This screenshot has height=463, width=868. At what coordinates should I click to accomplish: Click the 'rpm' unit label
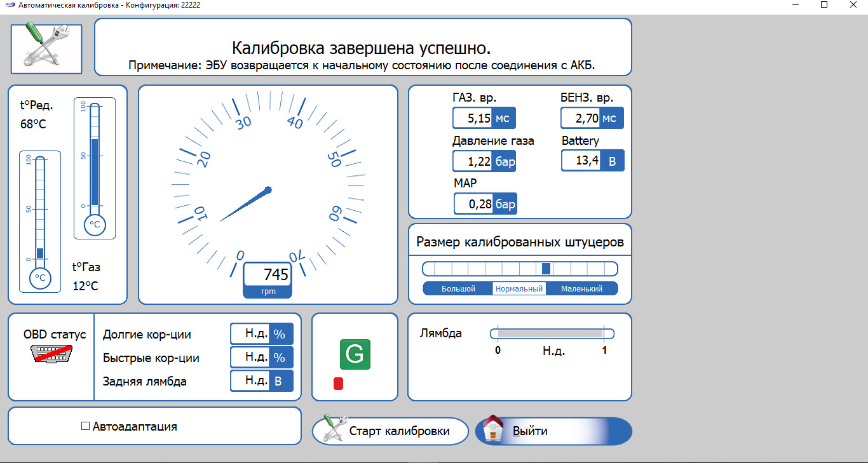click(268, 292)
